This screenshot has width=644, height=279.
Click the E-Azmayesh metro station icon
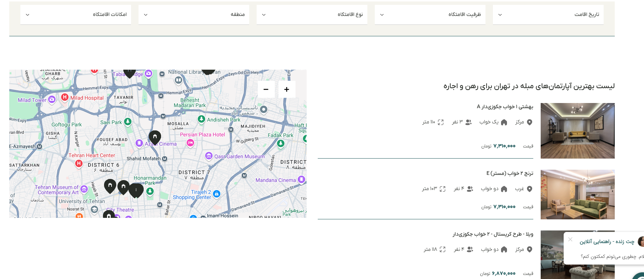pos(39,146)
